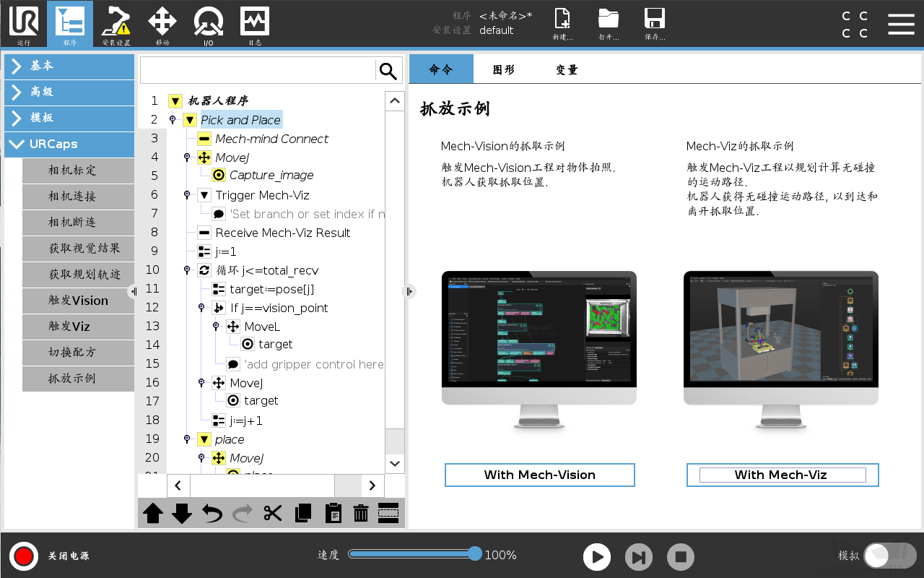Click the Open (打开) folder icon

pos(609,24)
